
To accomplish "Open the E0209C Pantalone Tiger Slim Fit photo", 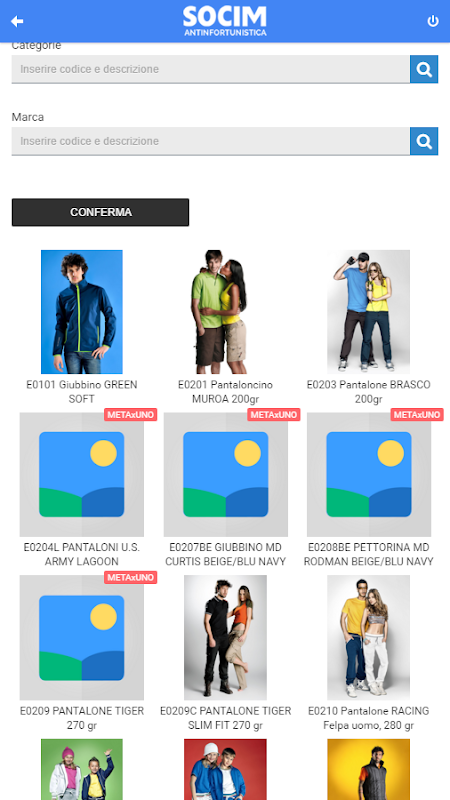I will tap(226, 638).
